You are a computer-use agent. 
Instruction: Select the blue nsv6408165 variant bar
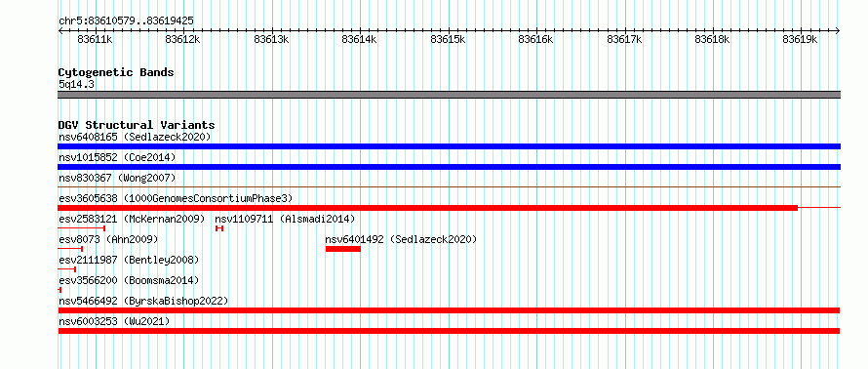coord(449,146)
